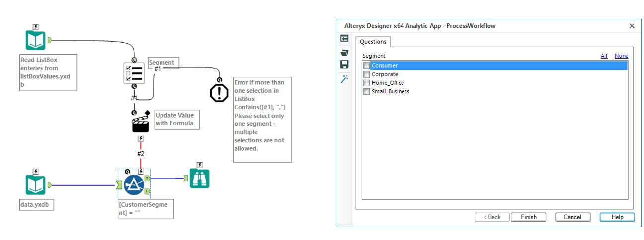This screenshot has height=240, width=644.
Task: Select the Consumer row text
Action: click(385, 66)
